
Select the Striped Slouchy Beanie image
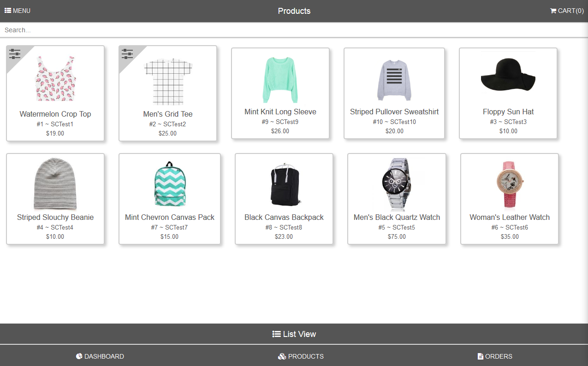[x=55, y=184]
